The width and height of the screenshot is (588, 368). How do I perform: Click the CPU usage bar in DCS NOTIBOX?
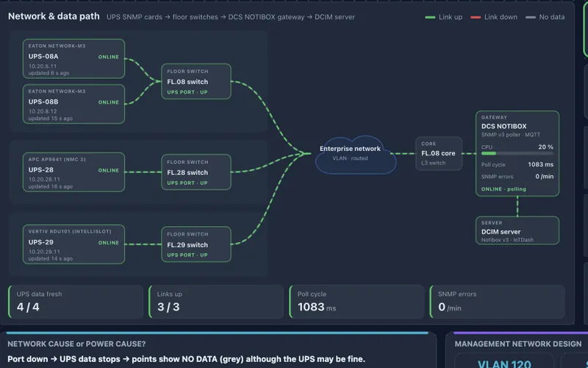click(x=517, y=153)
